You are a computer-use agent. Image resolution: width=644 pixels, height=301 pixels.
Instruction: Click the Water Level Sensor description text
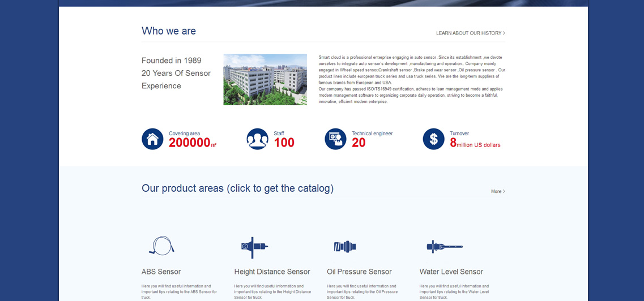coord(454,291)
